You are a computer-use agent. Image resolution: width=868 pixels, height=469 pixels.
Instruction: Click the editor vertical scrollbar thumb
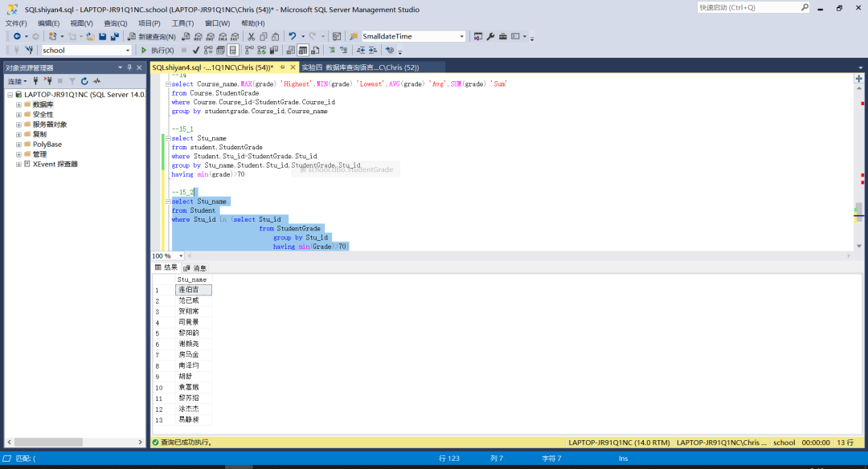pos(858,212)
